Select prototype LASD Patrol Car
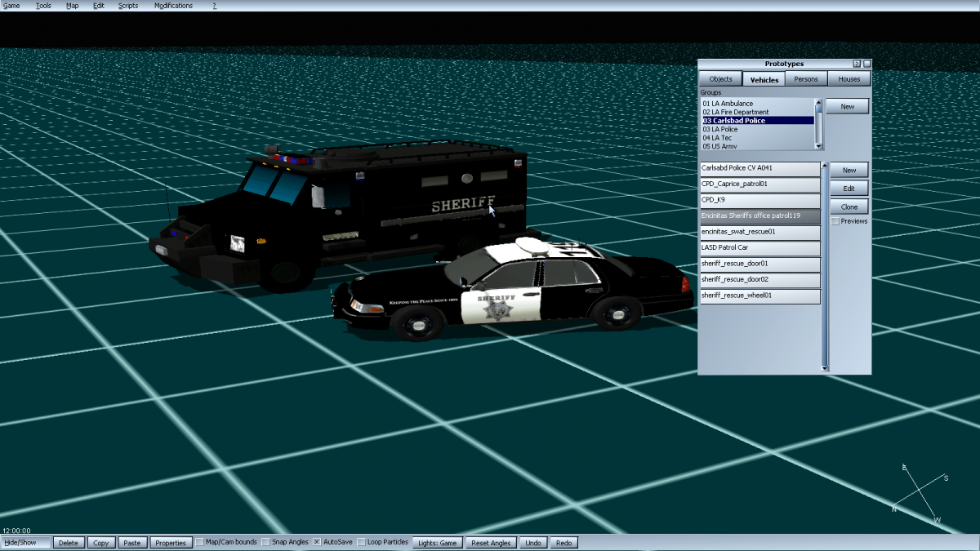Viewport: 980px width, 551px height. pos(759,248)
